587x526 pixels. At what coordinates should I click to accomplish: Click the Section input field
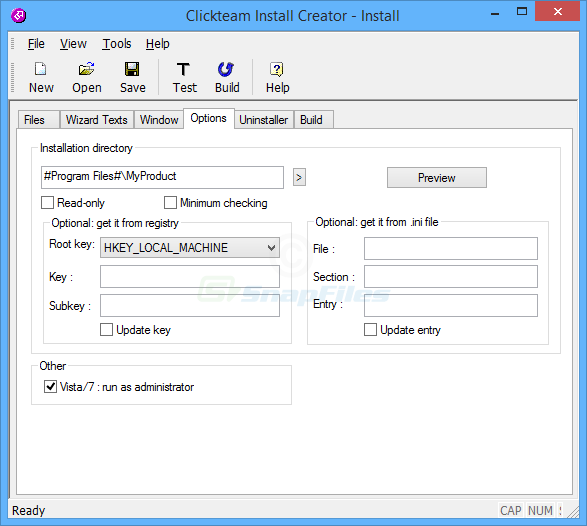pos(451,276)
